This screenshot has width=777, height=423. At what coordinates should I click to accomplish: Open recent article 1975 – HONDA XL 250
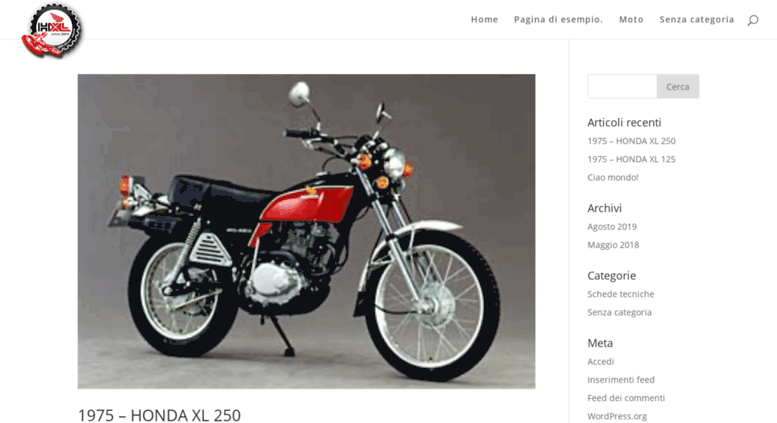(x=631, y=141)
